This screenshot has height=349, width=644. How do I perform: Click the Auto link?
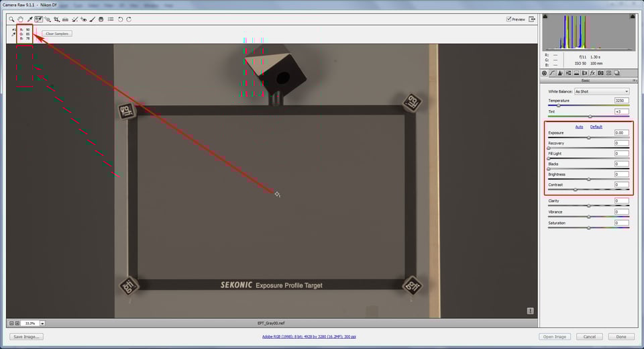579,127
